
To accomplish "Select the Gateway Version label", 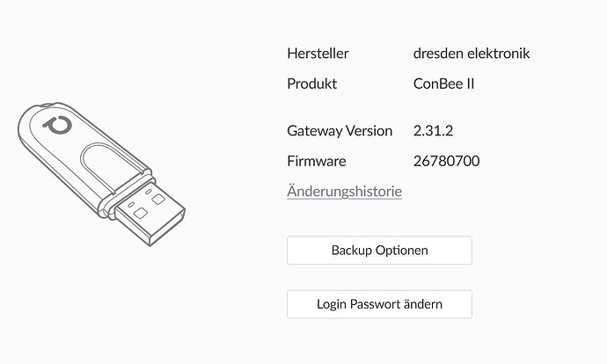I will [340, 130].
